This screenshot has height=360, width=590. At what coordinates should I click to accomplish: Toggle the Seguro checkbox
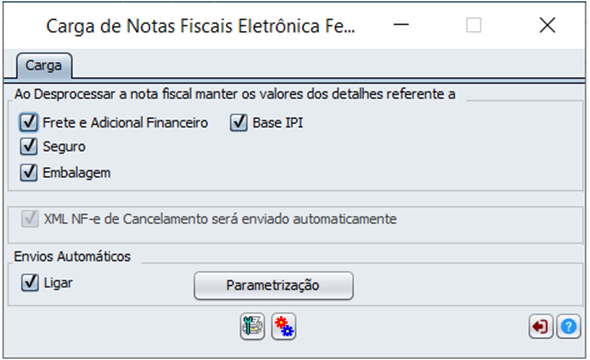click(29, 146)
